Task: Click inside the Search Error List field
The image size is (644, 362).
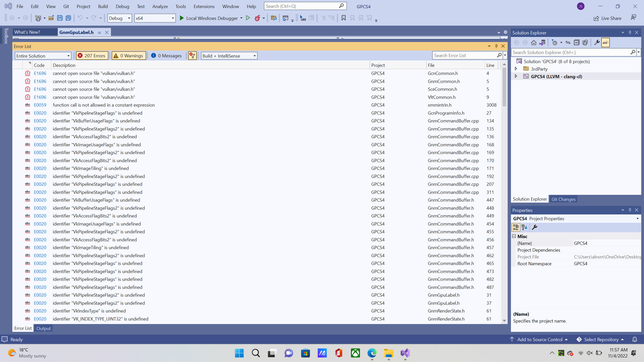Action: coord(465,55)
